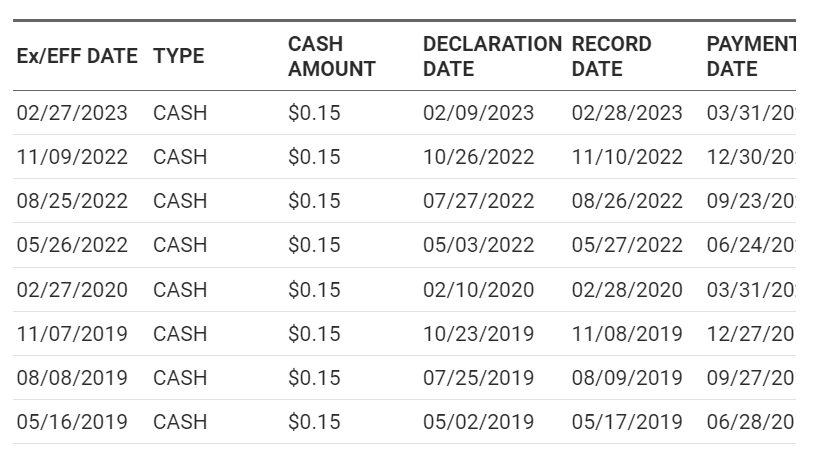
Task: Click the Ex/EFF DATE column header
Action: click(77, 57)
